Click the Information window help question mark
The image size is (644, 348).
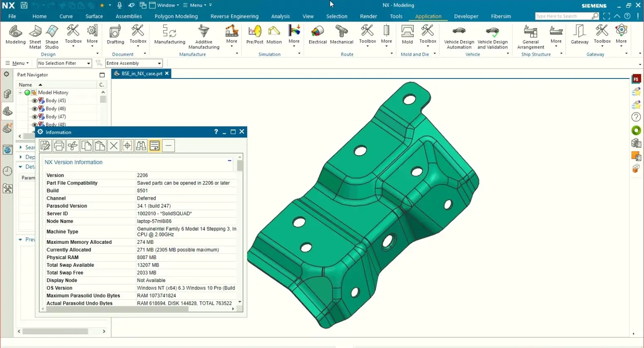coord(216,132)
